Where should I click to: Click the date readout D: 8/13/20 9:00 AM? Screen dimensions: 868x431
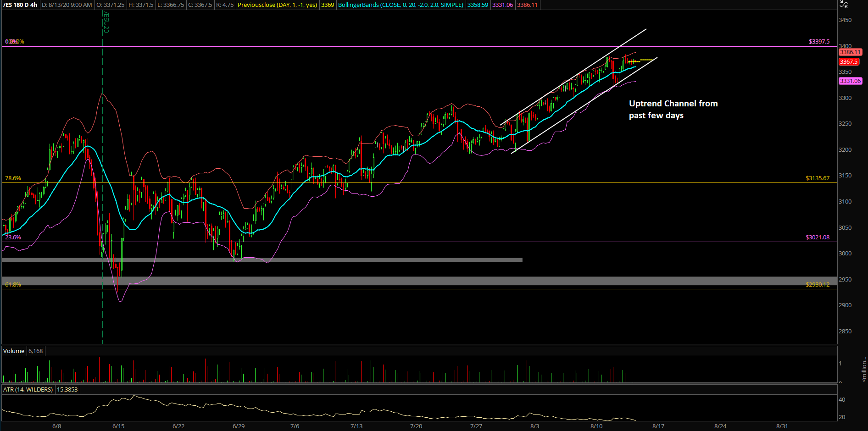[67, 5]
